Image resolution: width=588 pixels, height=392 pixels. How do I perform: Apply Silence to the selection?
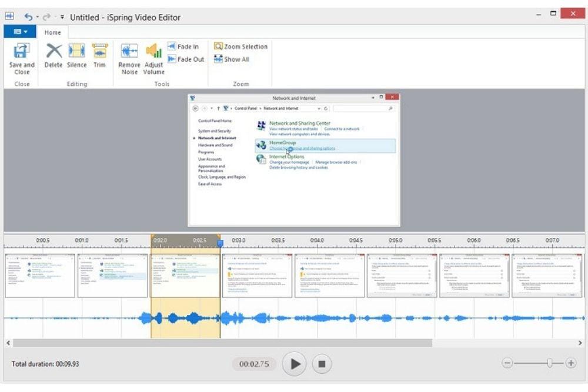pos(76,56)
